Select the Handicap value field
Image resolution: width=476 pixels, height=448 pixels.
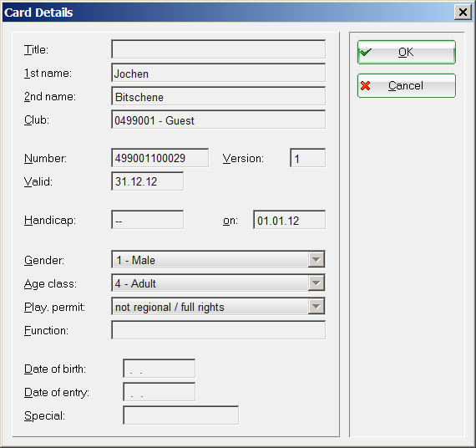click(x=148, y=220)
